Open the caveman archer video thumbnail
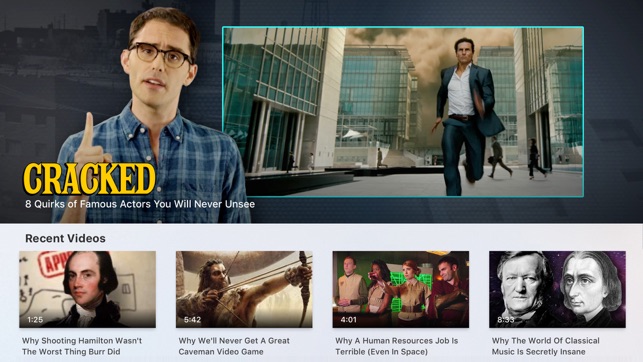The image size is (643, 362). pyautogui.click(x=244, y=289)
